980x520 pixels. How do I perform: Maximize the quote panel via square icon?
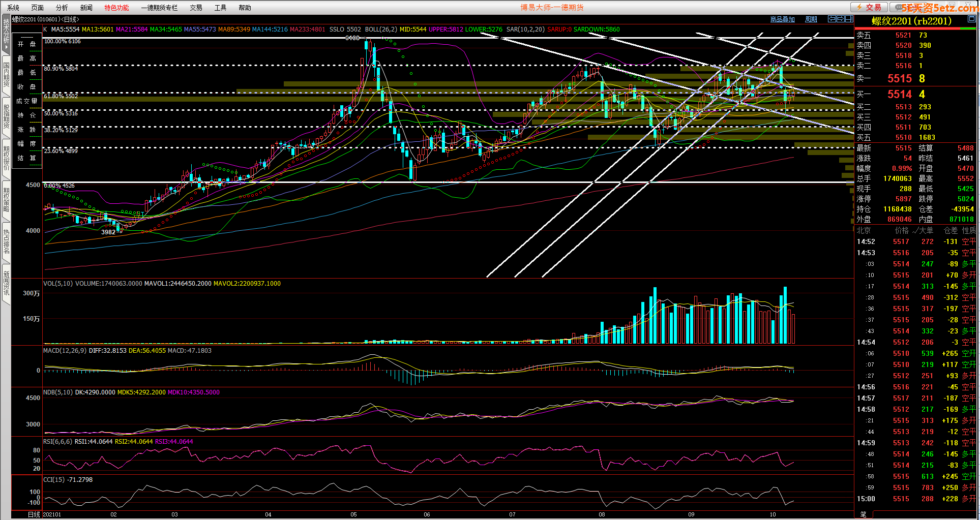coord(971,19)
